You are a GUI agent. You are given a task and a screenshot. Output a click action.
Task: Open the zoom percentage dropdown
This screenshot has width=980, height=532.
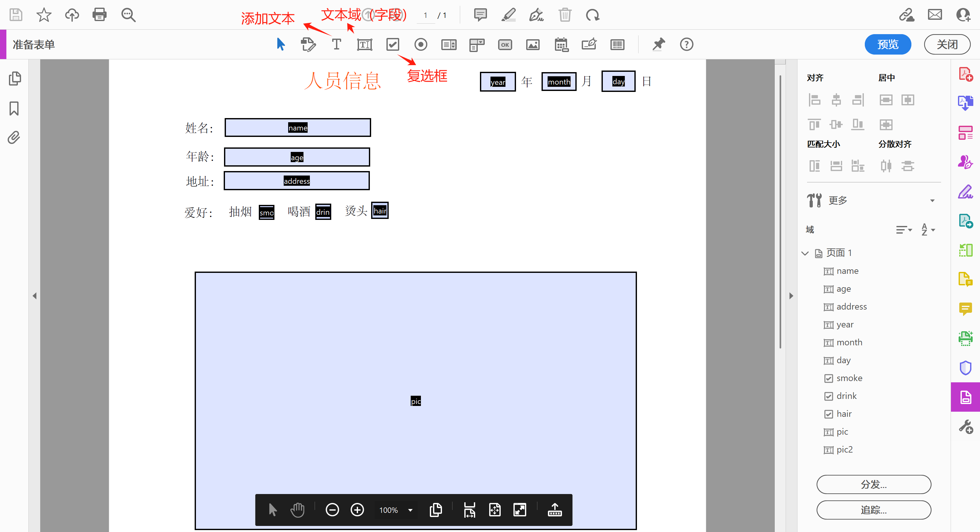pyautogui.click(x=410, y=510)
